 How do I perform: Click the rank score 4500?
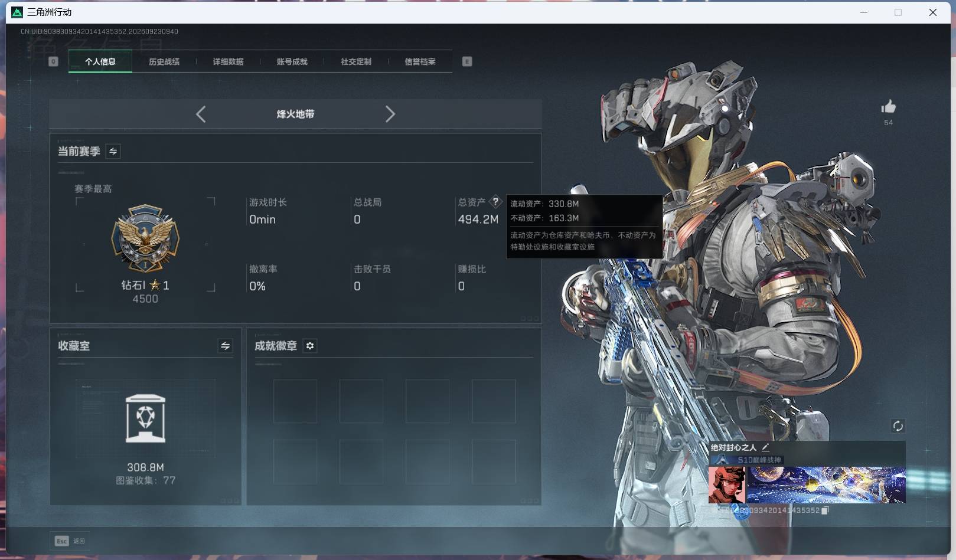(145, 299)
